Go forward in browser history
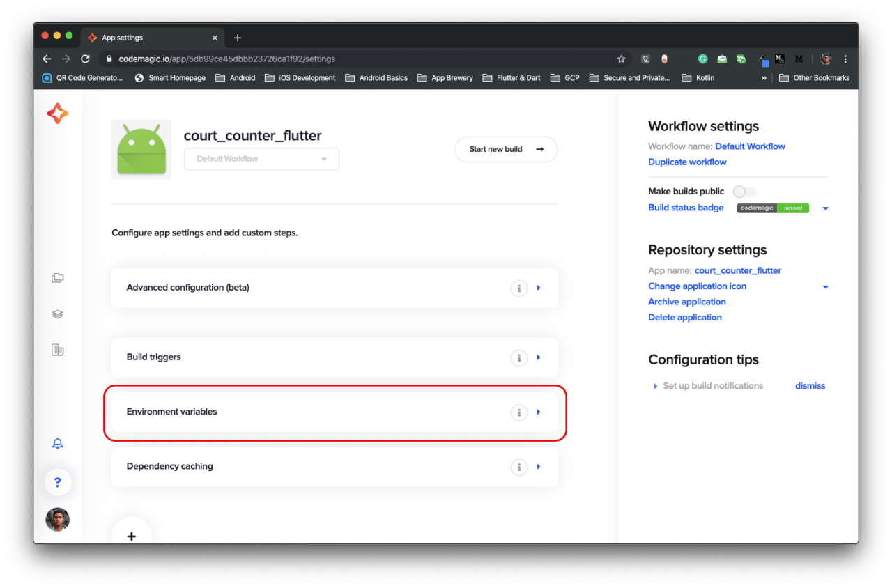The height and width of the screenshot is (588, 892). [x=66, y=59]
